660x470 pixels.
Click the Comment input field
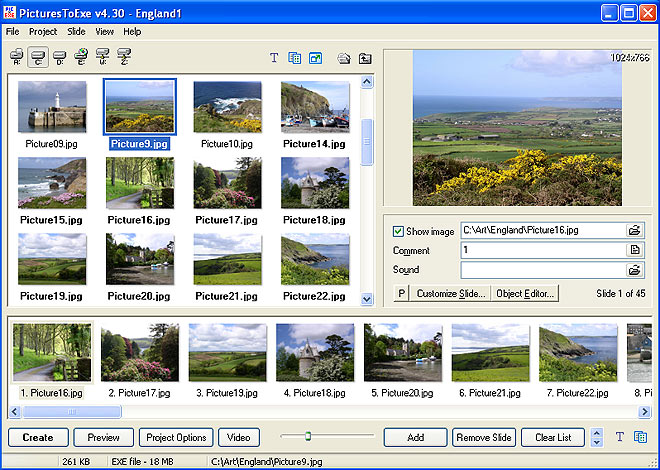click(543, 251)
